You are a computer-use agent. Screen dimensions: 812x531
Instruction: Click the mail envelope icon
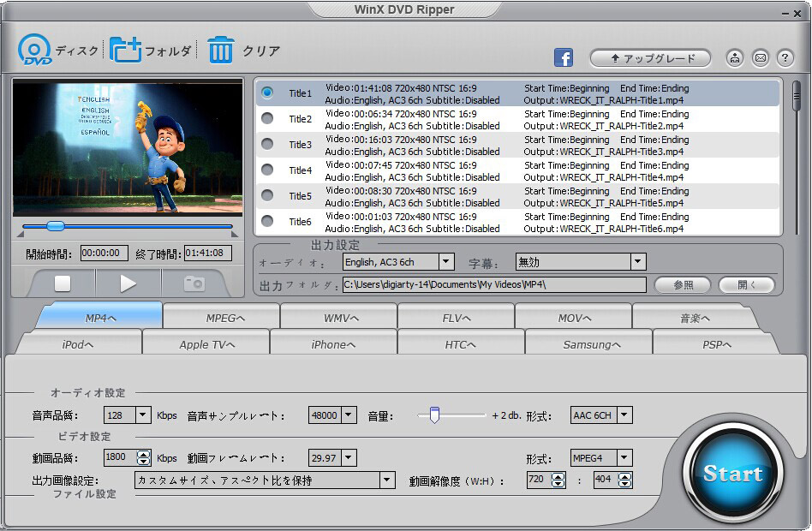(x=760, y=58)
